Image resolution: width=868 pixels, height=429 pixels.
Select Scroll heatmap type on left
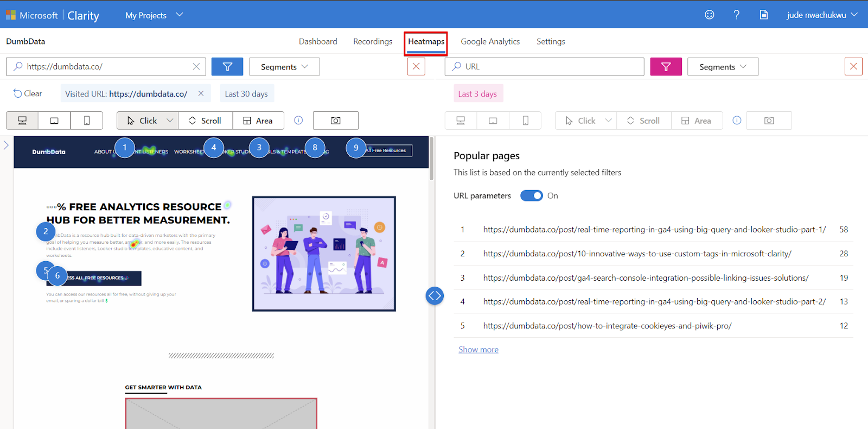[206, 121]
